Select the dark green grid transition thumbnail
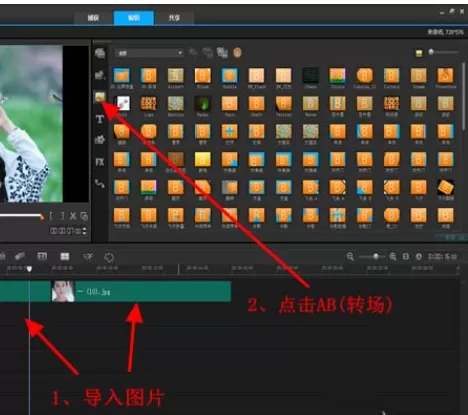This screenshot has height=415, width=468. tap(310, 76)
